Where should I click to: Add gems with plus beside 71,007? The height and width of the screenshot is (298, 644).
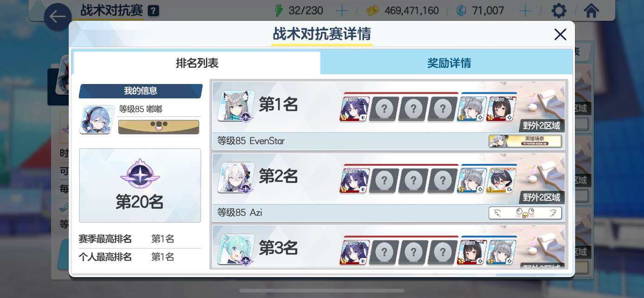[525, 10]
